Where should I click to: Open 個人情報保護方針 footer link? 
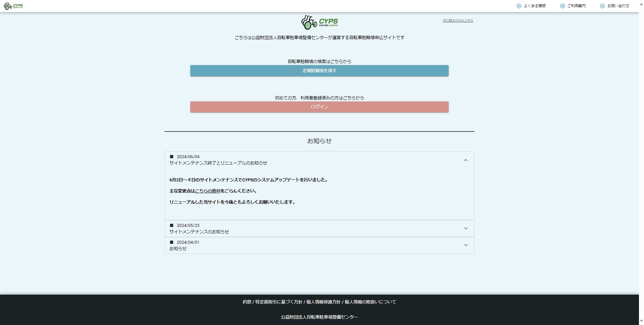(x=323, y=302)
